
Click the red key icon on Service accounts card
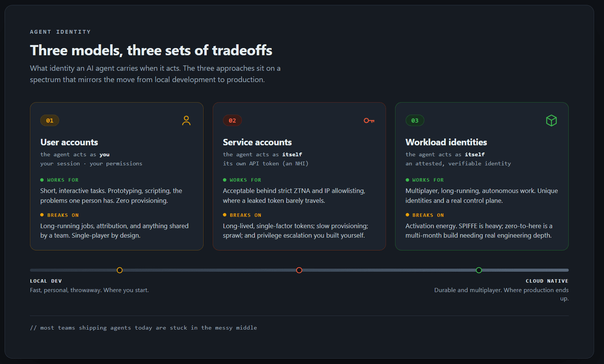pyautogui.click(x=369, y=121)
